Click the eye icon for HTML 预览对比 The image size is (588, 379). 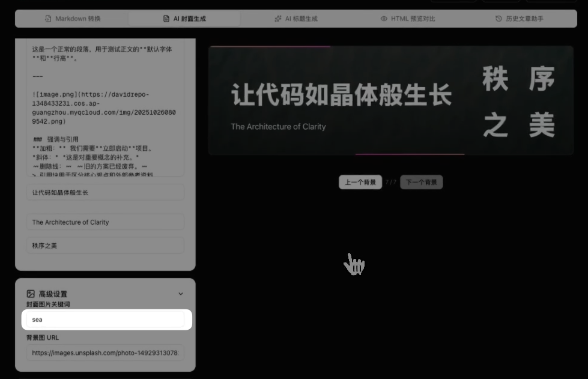tap(384, 19)
